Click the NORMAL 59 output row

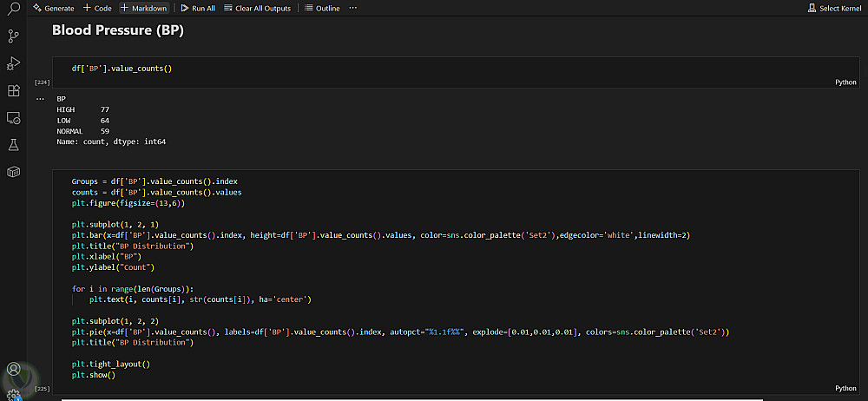pos(83,131)
